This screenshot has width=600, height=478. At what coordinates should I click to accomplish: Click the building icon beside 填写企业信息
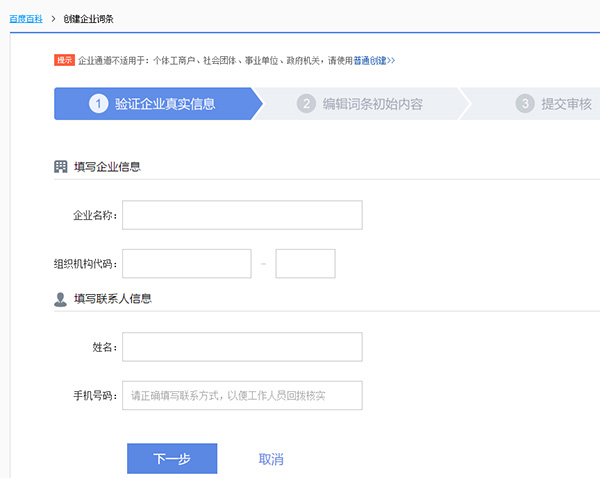point(60,167)
